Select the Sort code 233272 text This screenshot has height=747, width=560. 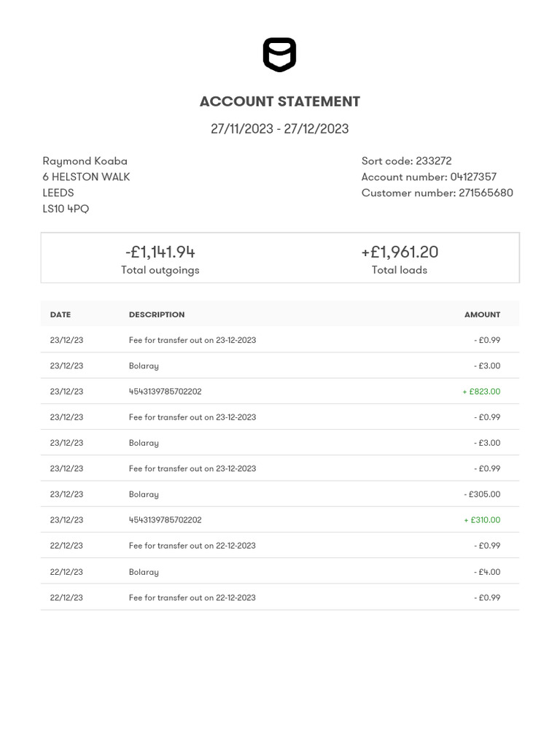406,161
